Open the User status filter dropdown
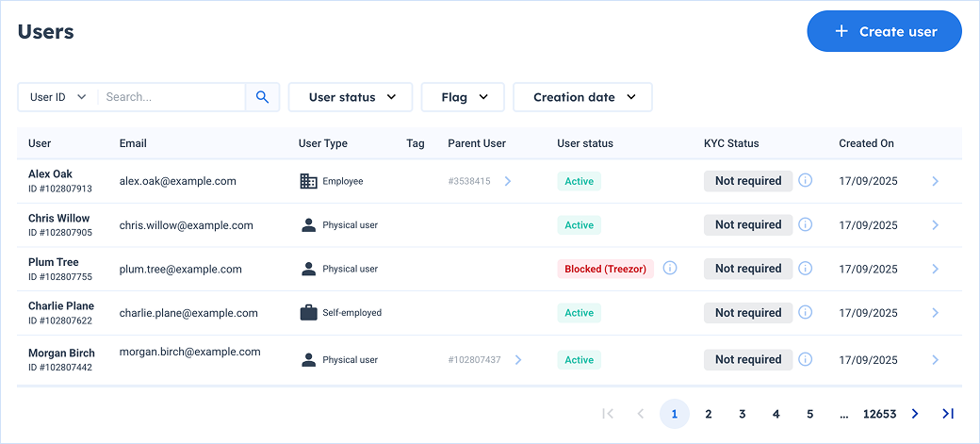Image resolution: width=980 pixels, height=444 pixels. point(350,97)
